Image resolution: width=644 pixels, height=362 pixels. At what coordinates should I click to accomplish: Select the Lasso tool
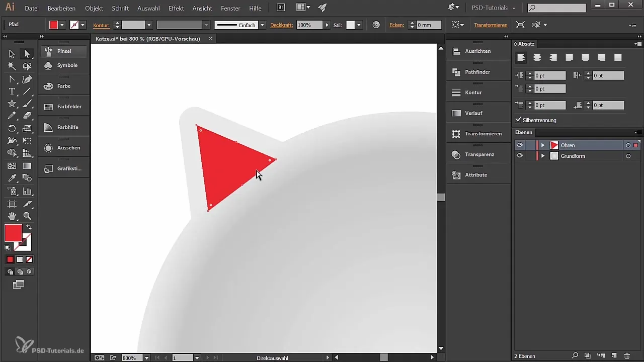tap(27, 66)
